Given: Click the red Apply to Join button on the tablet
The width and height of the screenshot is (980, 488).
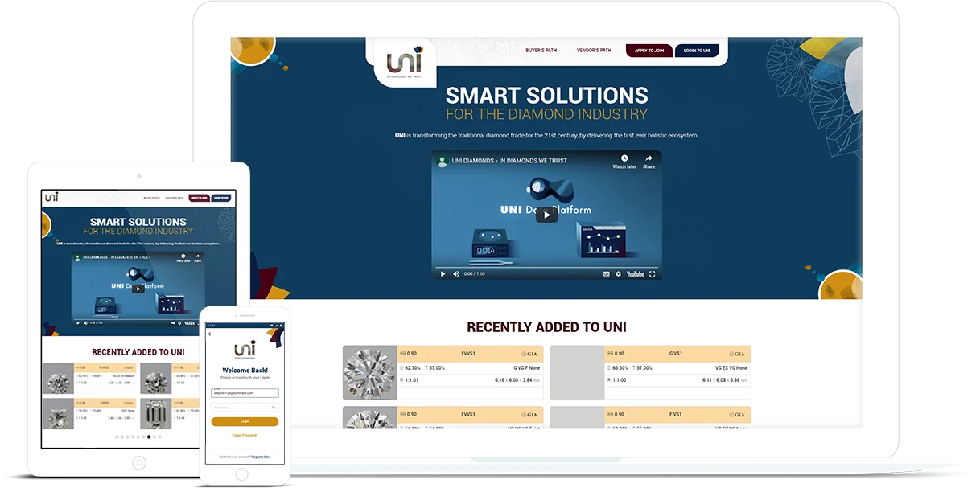Looking at the screenshot, I should 200,198.
